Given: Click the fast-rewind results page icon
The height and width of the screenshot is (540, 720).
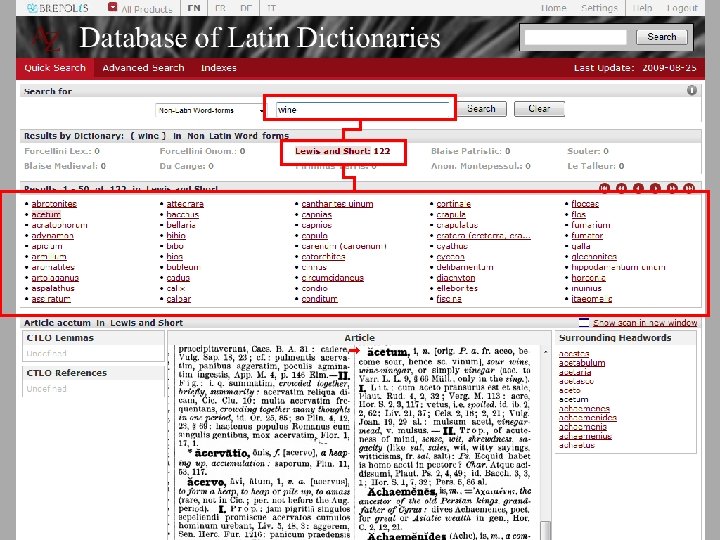Looking at the screenshot, I should tap(621, 188).
